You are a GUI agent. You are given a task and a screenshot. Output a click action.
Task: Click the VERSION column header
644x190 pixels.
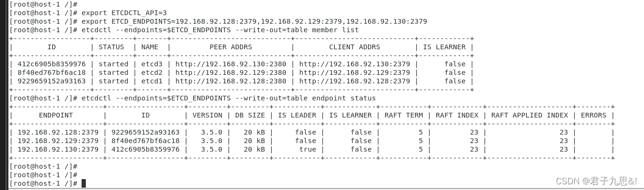[207, 115]
